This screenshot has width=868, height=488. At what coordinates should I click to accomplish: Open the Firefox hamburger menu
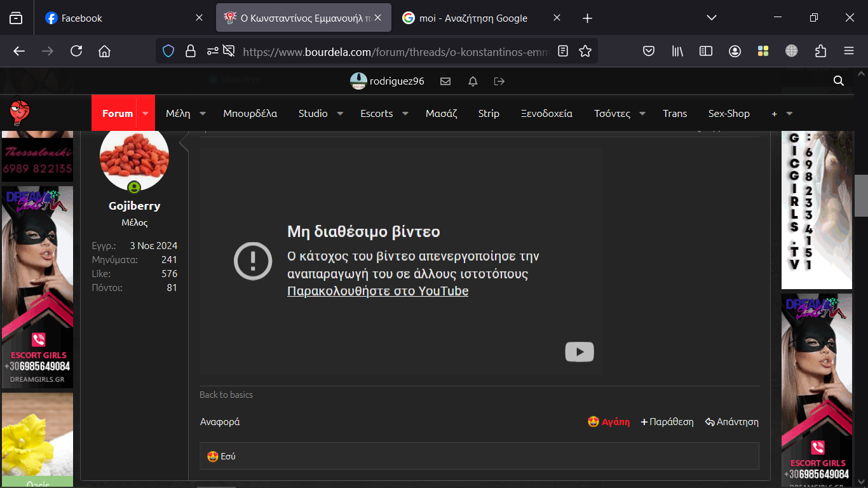pos(849,51)
